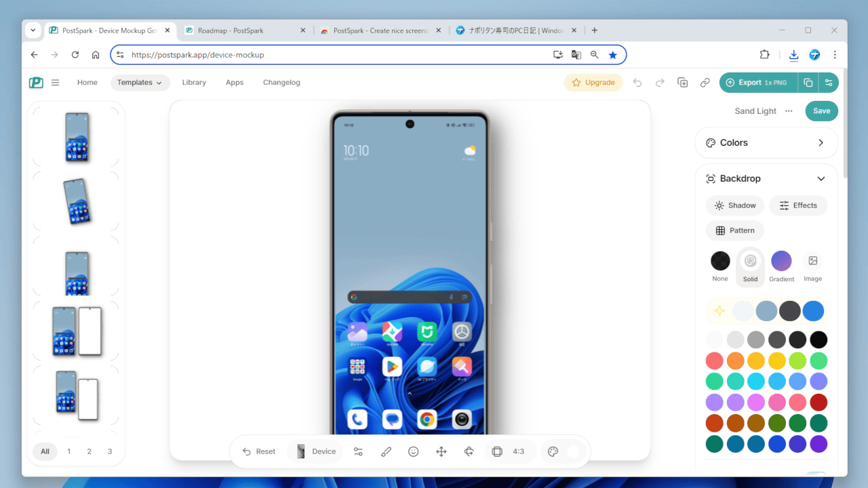Select the brush tool in bottom toolbar
The height and width of the screenshot is (488, 868).
click(386, 451)
